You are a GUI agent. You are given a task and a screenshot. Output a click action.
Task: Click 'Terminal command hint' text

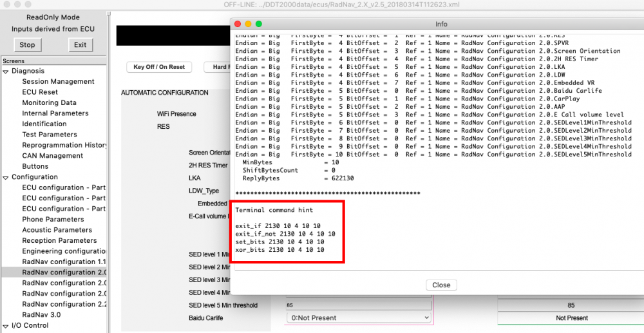[274, 210]
